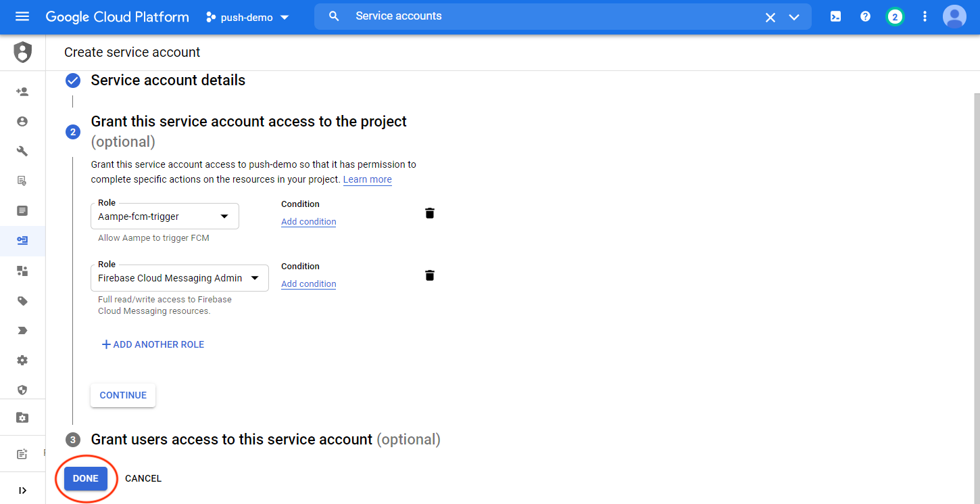Open Release Notes sidebar icon
This screenshot has width=980, height=504.
click(x=22, y=454)
